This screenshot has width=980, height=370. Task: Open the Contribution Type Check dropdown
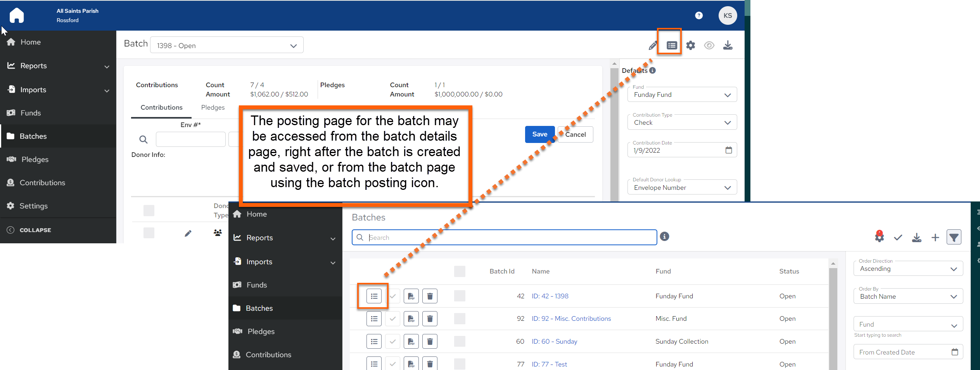coord(682,122)
